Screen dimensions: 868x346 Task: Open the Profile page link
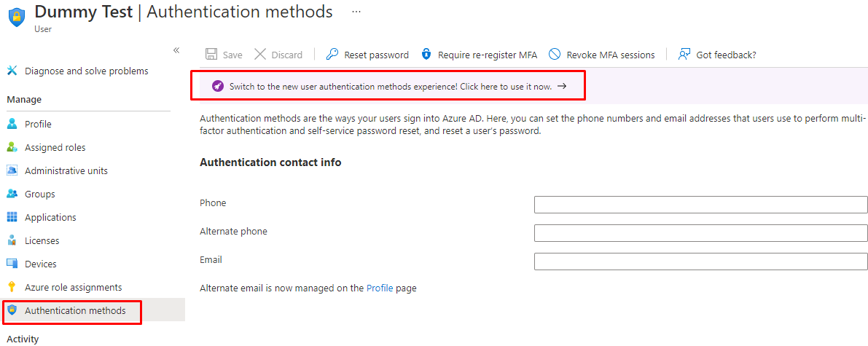(x=379, y=288)
